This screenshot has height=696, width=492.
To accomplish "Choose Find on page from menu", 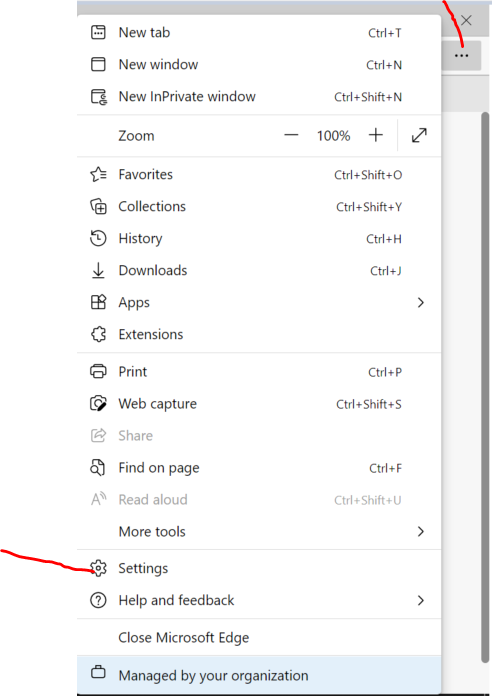I will click(259, 468).
